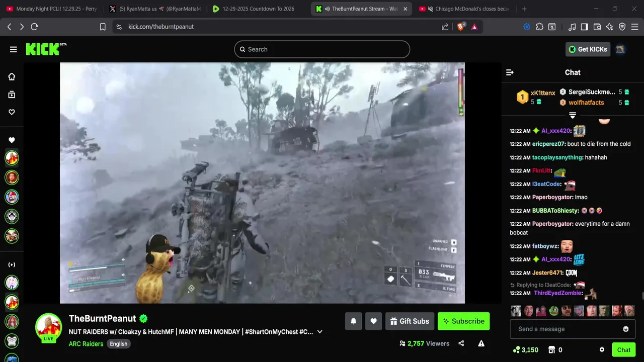Close the TheBurntPeanut Stream tab
Screen dimensions: 644x362
(406, 9)
